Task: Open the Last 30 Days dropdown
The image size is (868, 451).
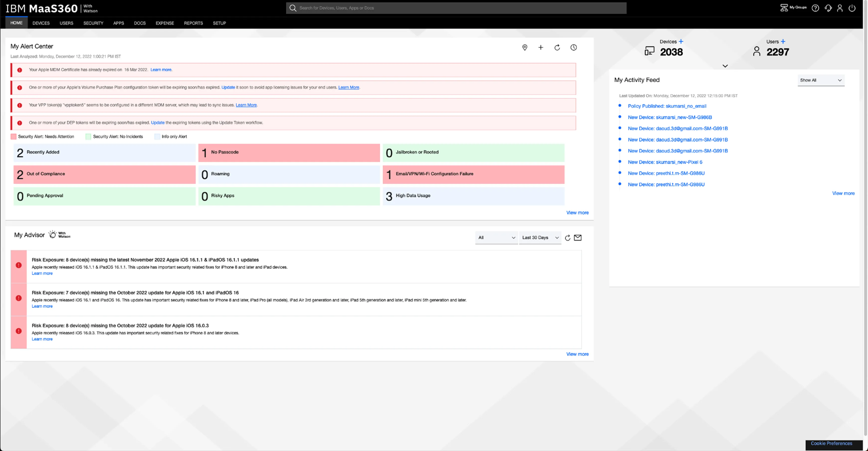Action: (x=540, y=238)
